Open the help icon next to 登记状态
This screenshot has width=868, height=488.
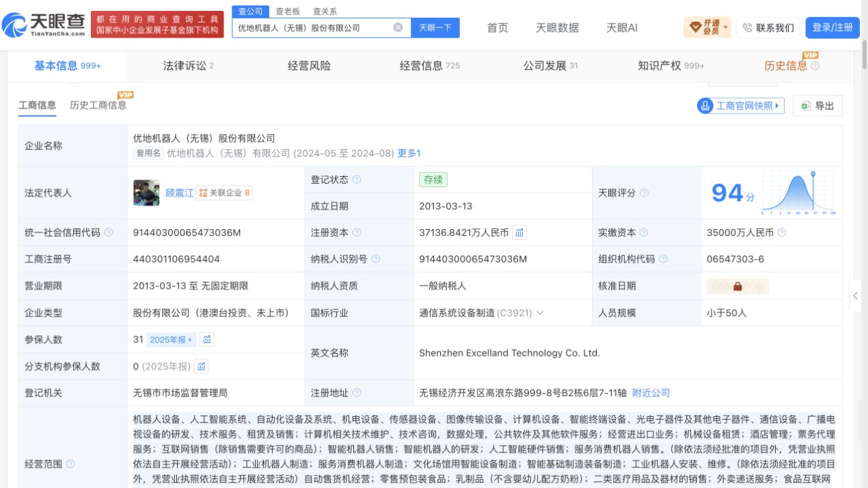[x=357, y=180]
